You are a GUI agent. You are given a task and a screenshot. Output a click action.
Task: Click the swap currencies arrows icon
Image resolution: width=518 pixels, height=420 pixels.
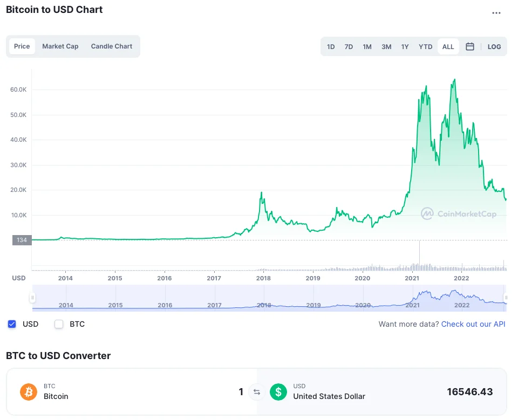coord(257,392)
